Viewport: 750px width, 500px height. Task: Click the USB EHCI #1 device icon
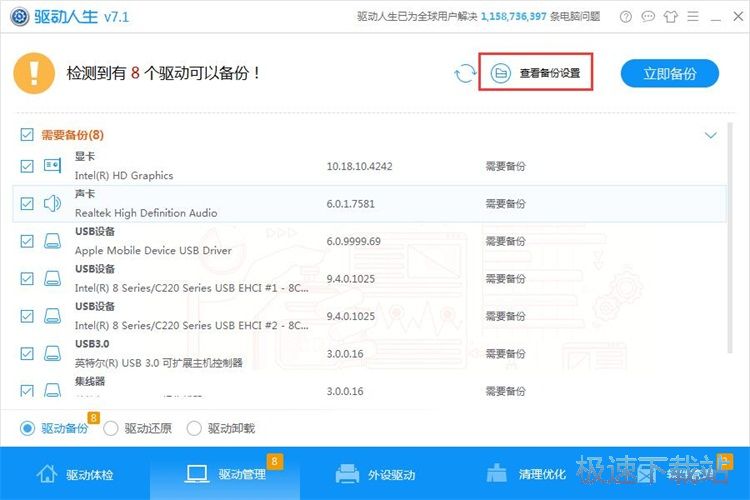coord(52,278)
